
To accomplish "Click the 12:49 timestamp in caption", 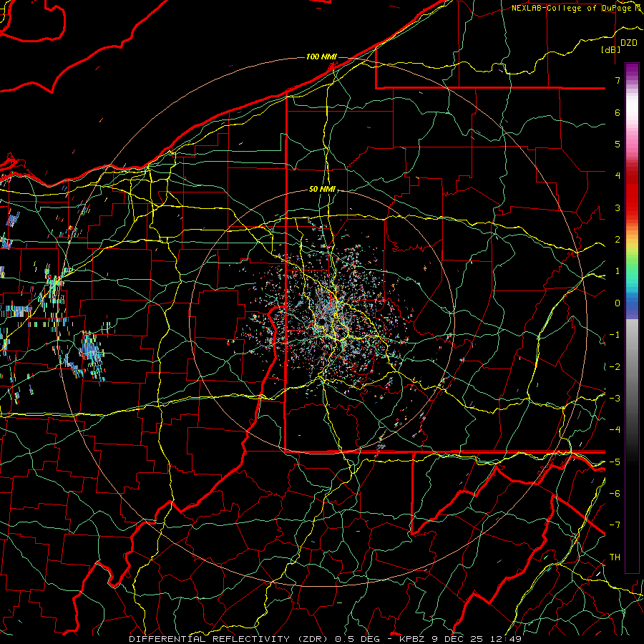I will [506, 639].
